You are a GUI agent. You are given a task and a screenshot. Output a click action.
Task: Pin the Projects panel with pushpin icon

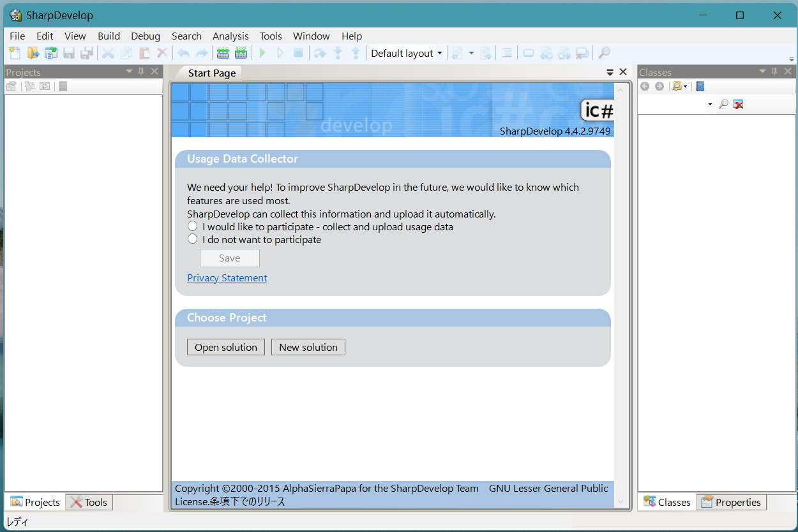point(142,71)
